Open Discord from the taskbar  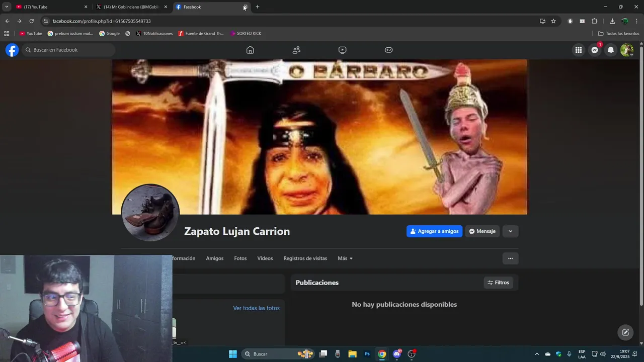point(397,354)
